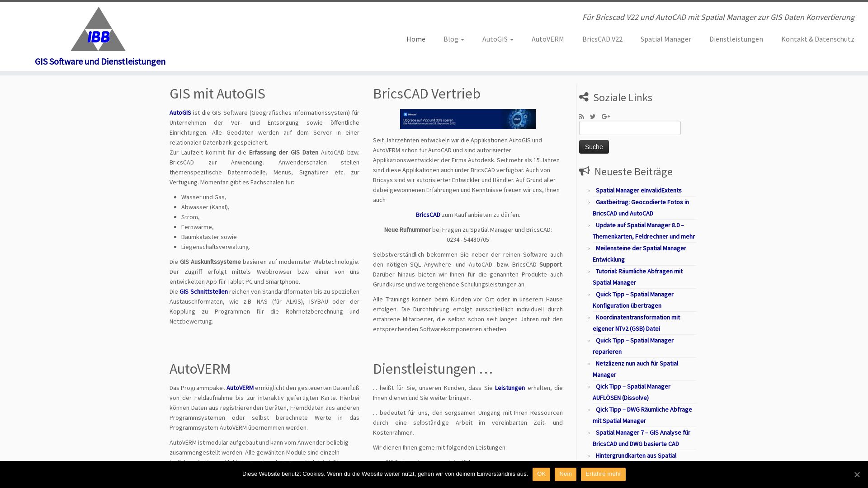This screenshot has height=488, width=868.
Task: Click the Wasser und Gas list item
Action: (x=203, y=197)
